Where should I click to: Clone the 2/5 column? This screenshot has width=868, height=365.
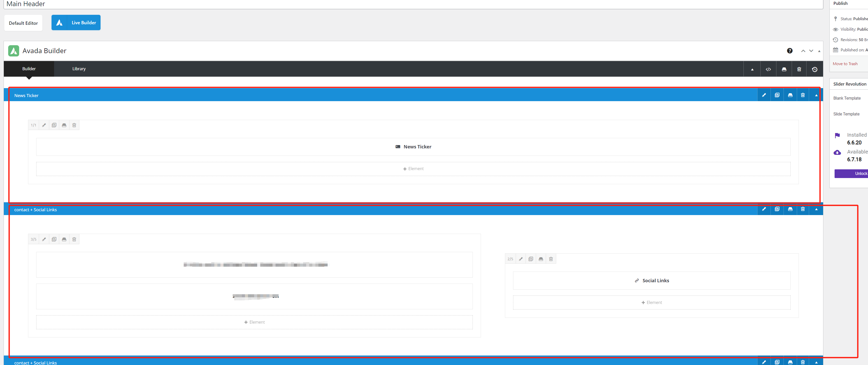[531, 259]
